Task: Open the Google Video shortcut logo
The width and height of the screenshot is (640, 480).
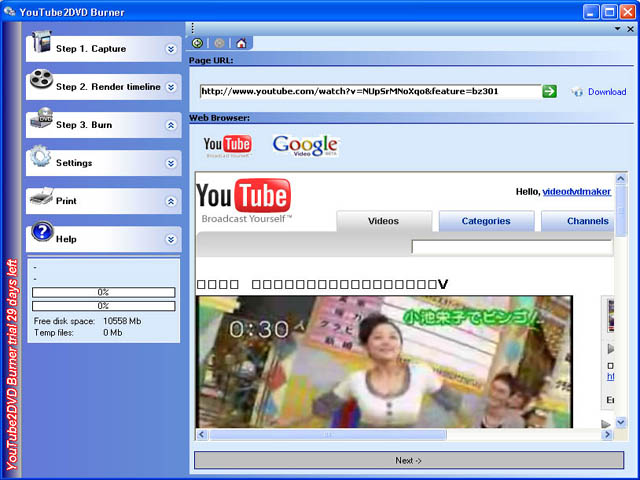Action: [306, 146]
